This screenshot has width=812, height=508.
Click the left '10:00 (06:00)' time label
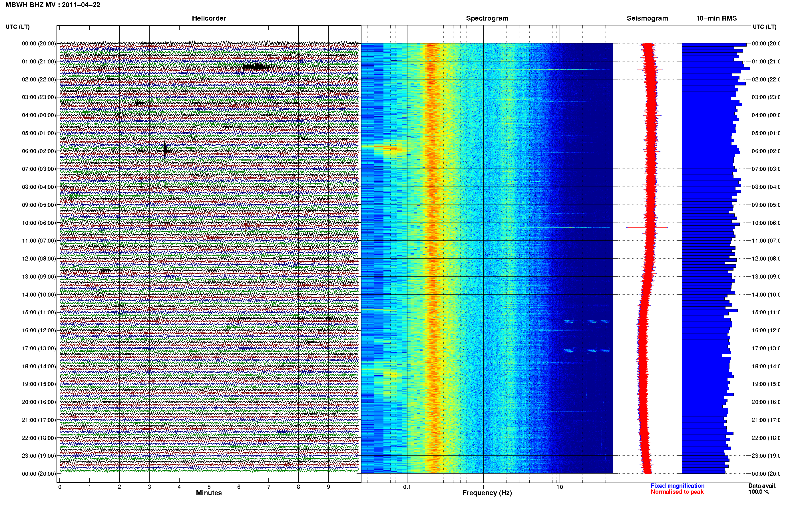coord(39,223)
